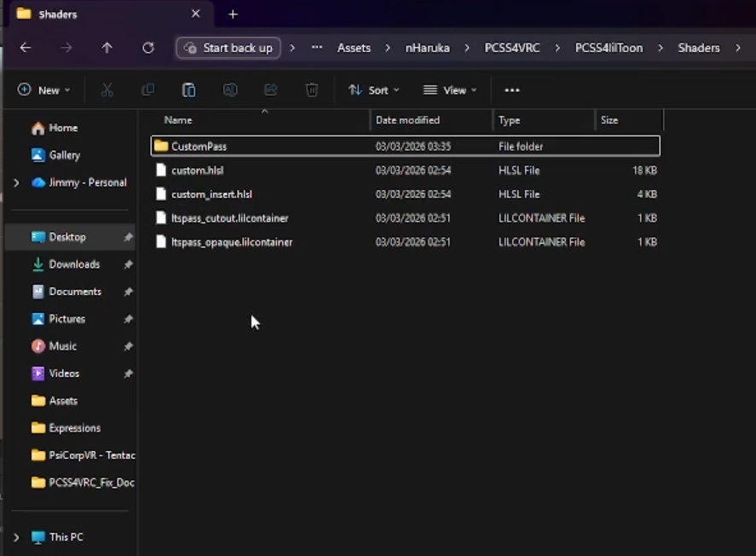The width and height of the screenshot is (756, 556).
Task: Click the Rename icon in toolbar
Action: pos(230,90)
